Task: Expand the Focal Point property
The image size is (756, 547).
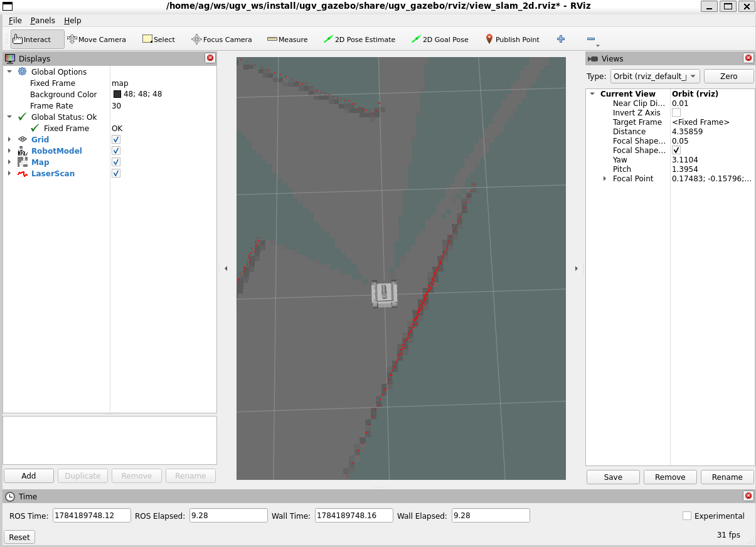Action: [605, 178]
